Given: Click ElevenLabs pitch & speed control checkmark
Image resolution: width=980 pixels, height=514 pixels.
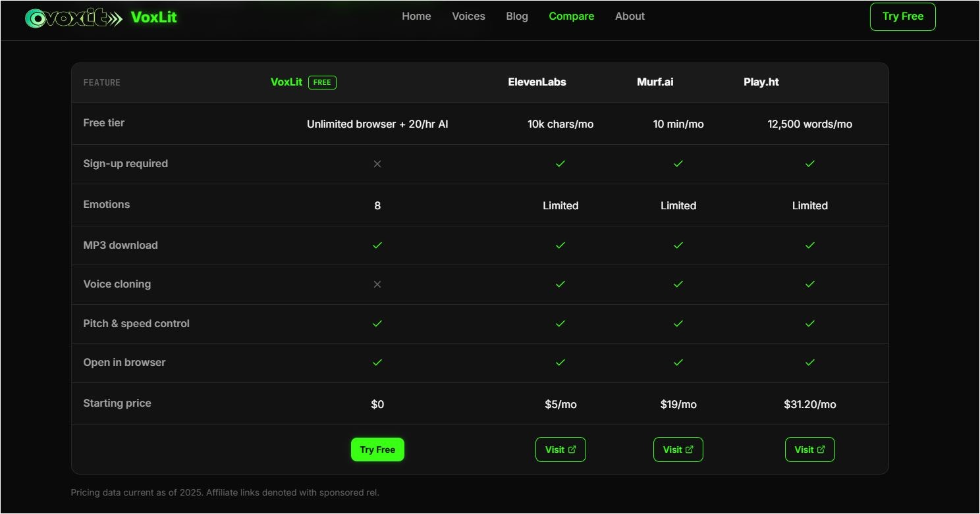Looking at the screenshot, I should click(560, 324).
